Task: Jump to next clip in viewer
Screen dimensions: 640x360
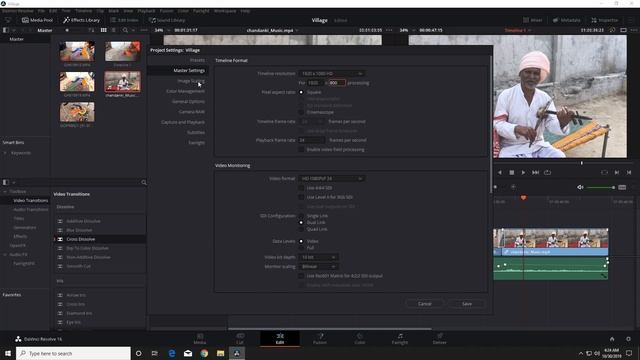Action: coord(535,173)
